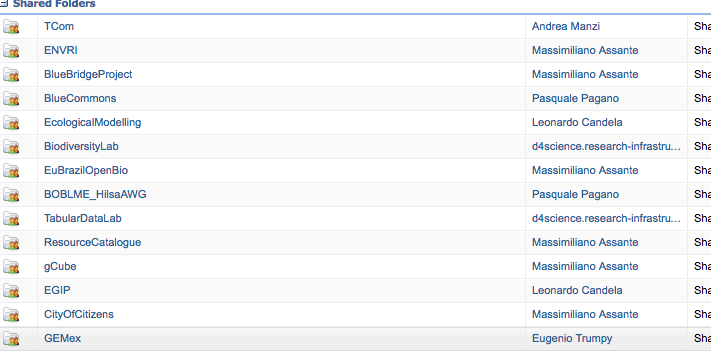711x361 pixels.
Task: Click the gCube shared folder icon
Action: pyautogui.click(x=11, y=267)
